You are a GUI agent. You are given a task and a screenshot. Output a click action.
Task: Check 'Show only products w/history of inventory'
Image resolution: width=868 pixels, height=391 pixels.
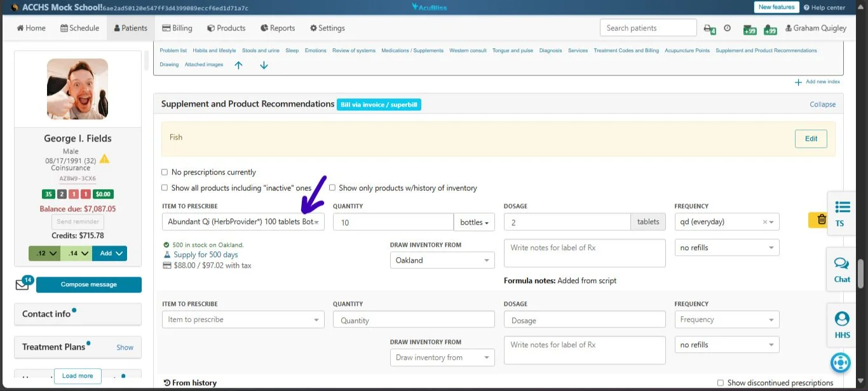[332, 188]
